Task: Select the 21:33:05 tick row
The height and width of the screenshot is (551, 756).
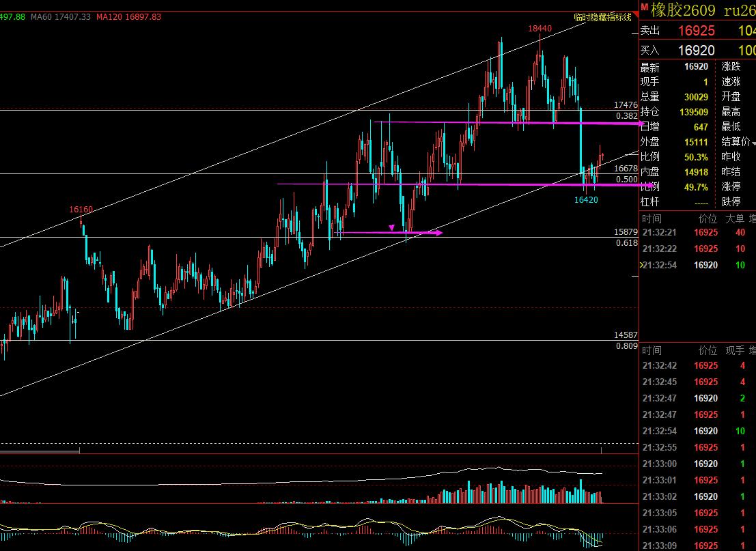Action: click(x=698, y=513)
